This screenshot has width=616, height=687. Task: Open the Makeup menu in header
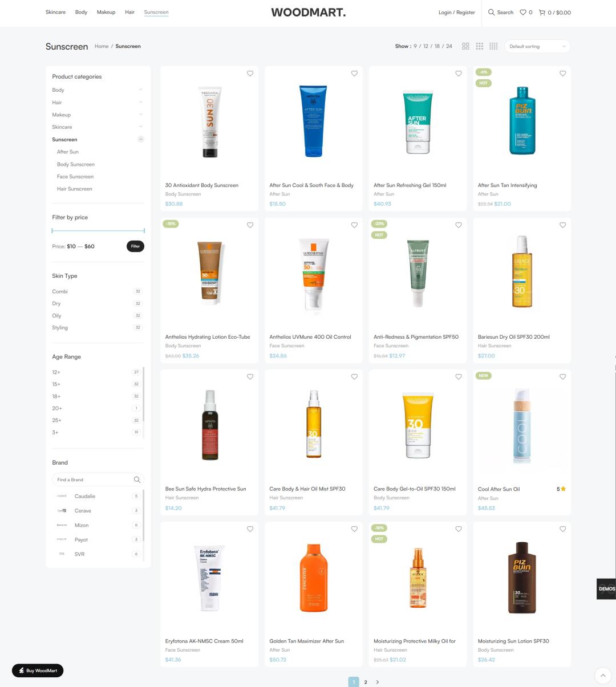[106, 12]
